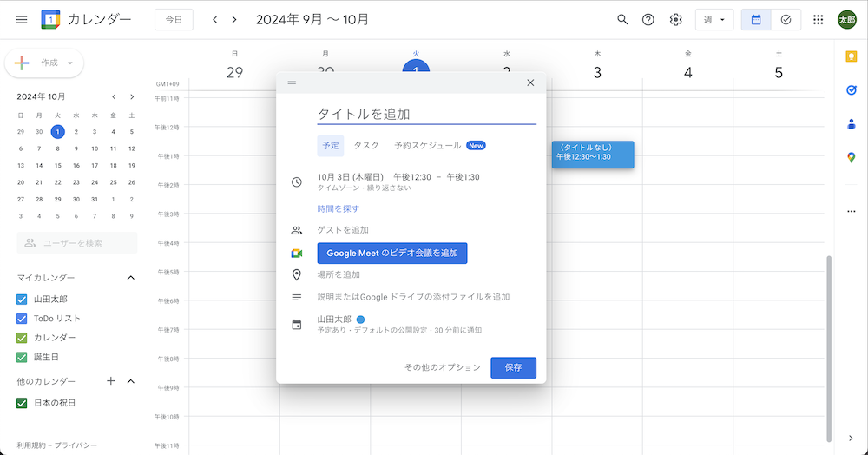Toggle the ToDo リスト checkbox
868x455 pixels.
23,319
